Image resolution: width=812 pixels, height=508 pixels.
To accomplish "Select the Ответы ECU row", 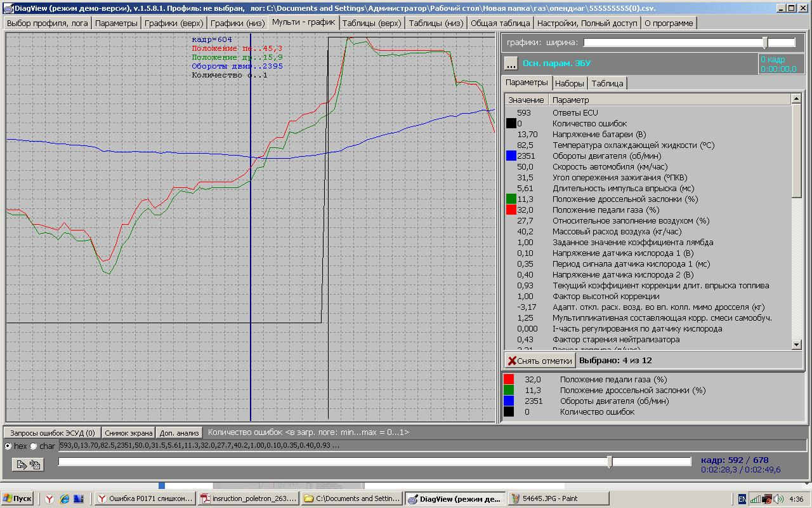I will tap(648, 113).
